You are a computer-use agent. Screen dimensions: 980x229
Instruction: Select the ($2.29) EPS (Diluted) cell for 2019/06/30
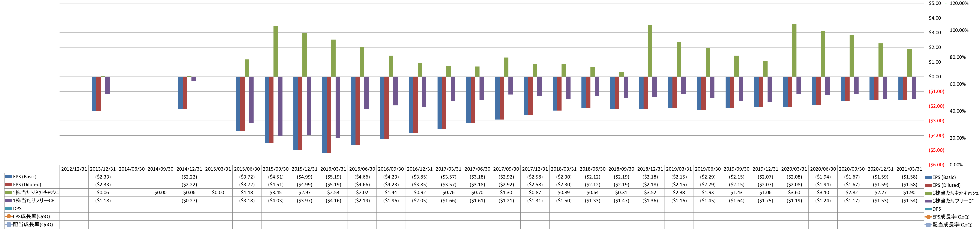tap(708, 185)
